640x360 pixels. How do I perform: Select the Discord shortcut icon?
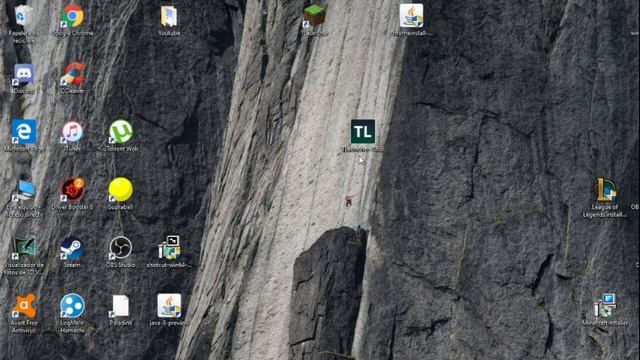[24, 74]
